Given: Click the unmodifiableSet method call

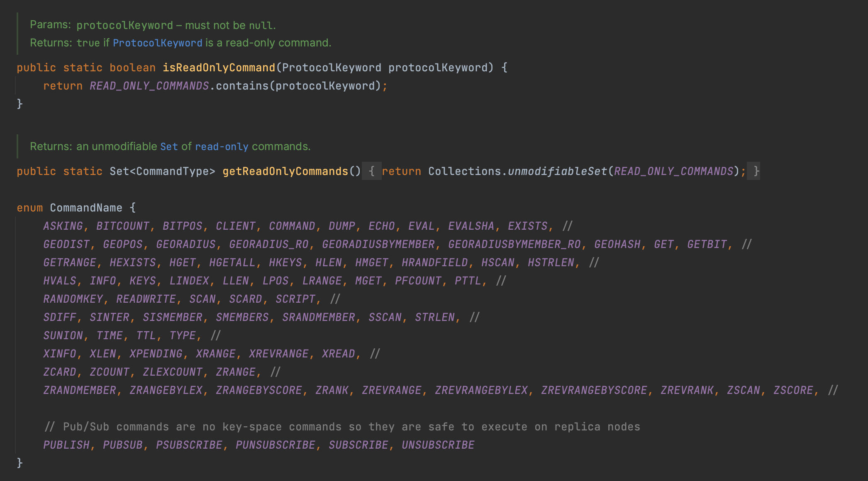Looking at the screenshot, I should click(x=557, y=171).
